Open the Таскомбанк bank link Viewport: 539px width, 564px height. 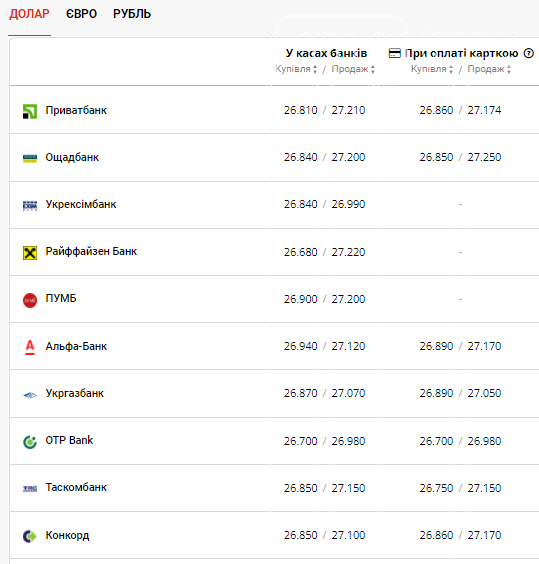pos(76,487)
